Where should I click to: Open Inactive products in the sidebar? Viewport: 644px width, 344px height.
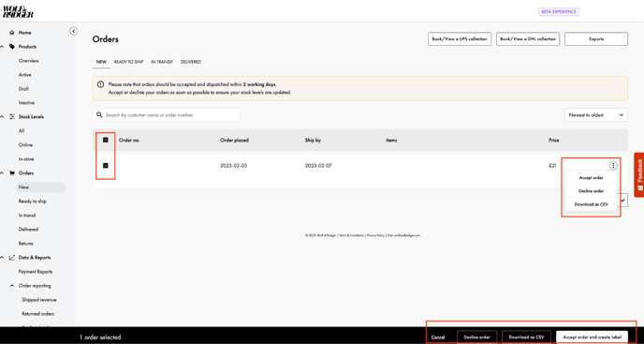pos(26,103)
